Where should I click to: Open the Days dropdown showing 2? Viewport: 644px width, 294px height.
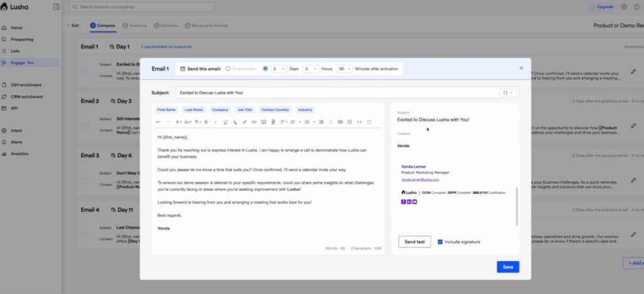click(x=279, y=69)
